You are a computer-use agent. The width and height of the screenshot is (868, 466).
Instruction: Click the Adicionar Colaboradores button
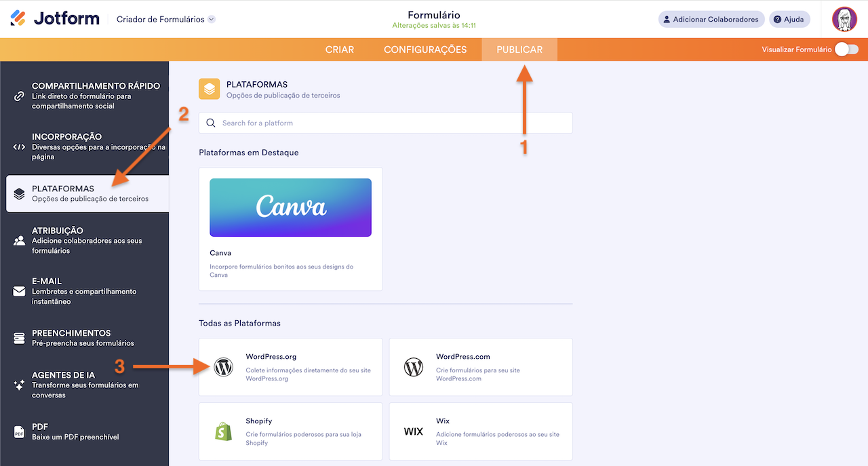(711, 19)
